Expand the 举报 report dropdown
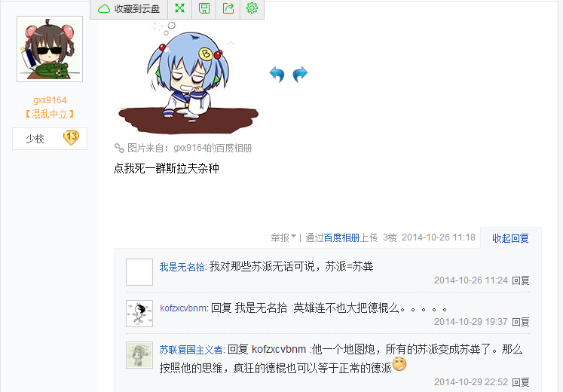The image size is (563, 392). 283,237
